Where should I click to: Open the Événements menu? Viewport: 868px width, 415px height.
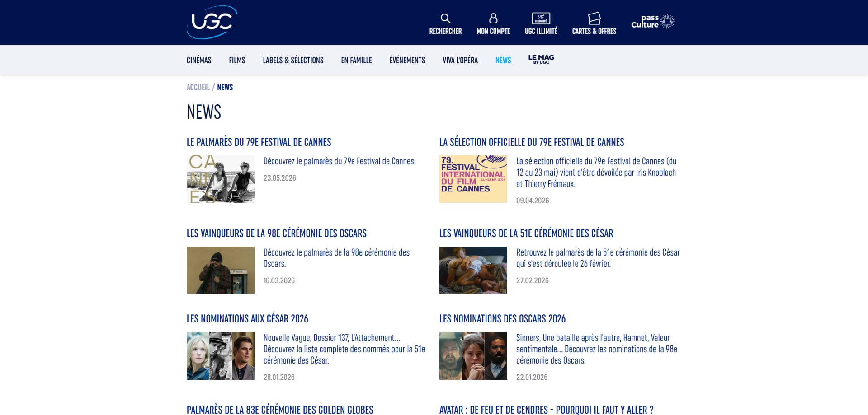coord(407,60)
